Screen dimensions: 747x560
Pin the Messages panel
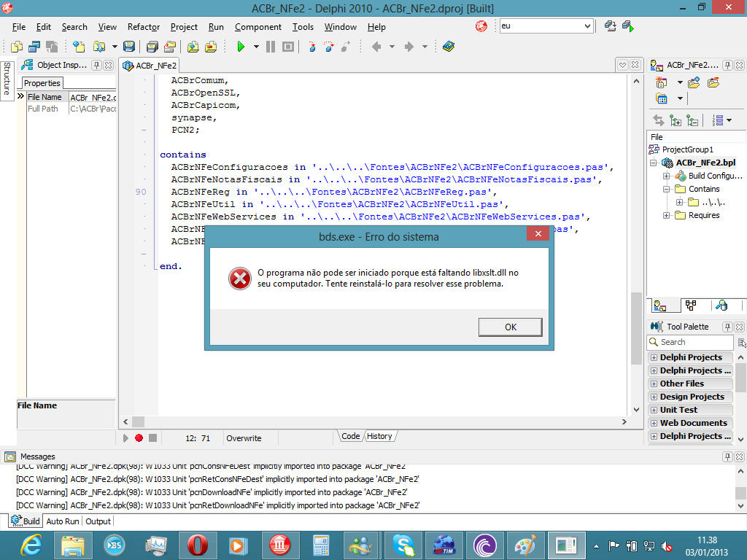(727, 456)
